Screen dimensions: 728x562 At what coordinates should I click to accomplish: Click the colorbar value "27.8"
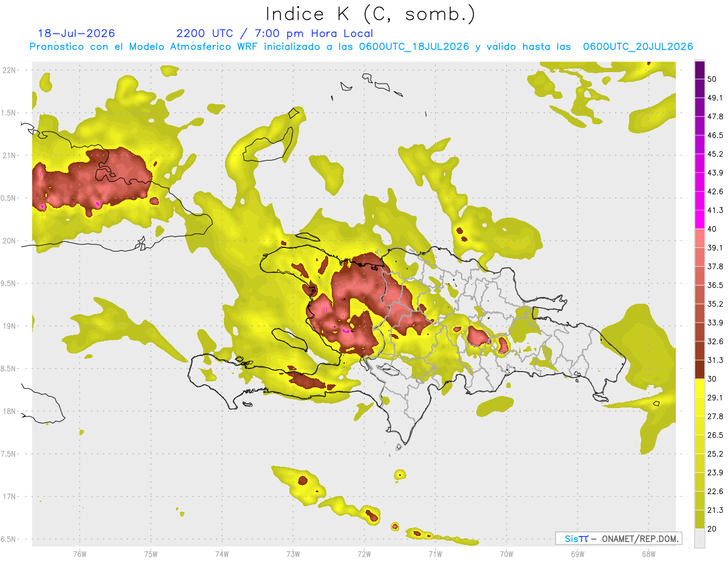pos(715,416)
